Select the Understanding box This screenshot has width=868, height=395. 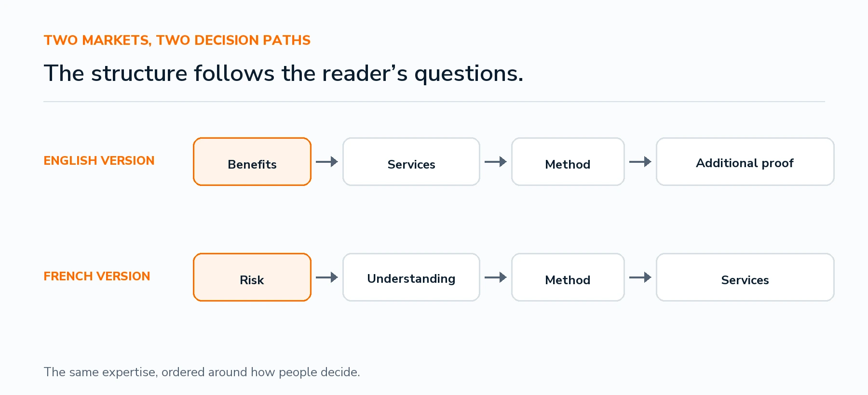point(411,277)
